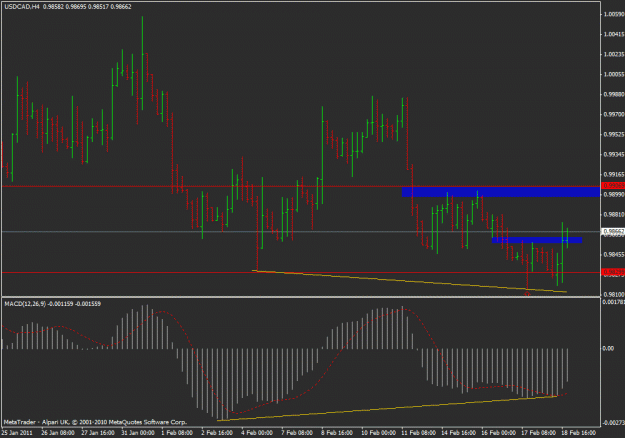Click the 7 Feb 08:00 time label

(297, 432)
